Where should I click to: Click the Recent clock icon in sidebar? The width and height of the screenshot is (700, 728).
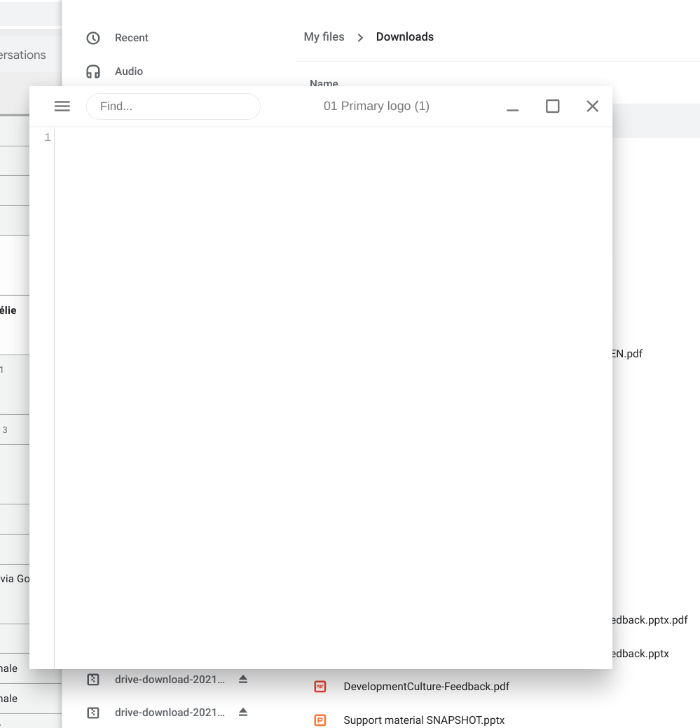point(93,38)
